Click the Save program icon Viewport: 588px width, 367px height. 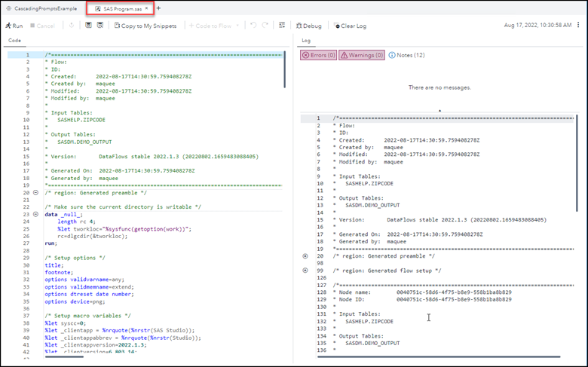89,26
